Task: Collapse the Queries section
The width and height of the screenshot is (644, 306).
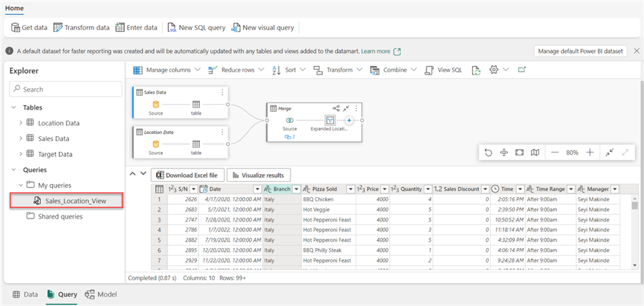Action: (13, 170)
